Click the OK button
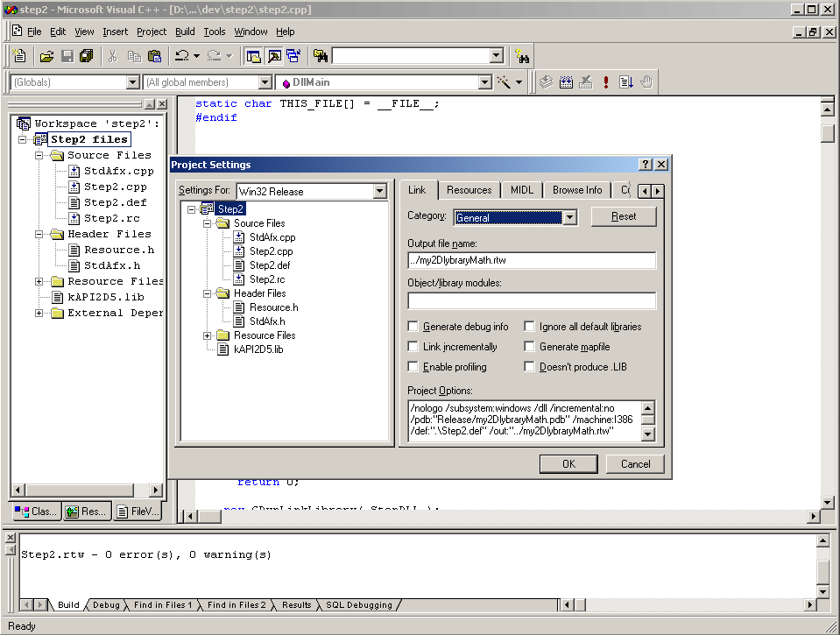The height and width of the screenshot is (635, 840). pyautogui.click(x=568, y=464)
